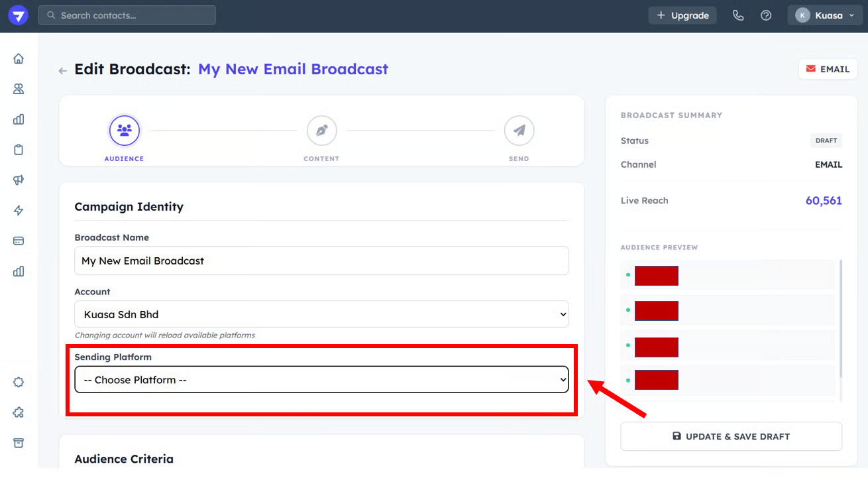This screenshot has height=480, width=868.
Task: Open the Sending Platform dropdown
Action: pyautogui.click(x=321, y=380)
